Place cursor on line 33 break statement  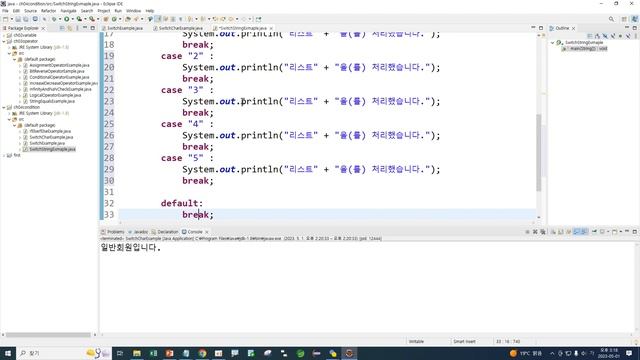198,214
